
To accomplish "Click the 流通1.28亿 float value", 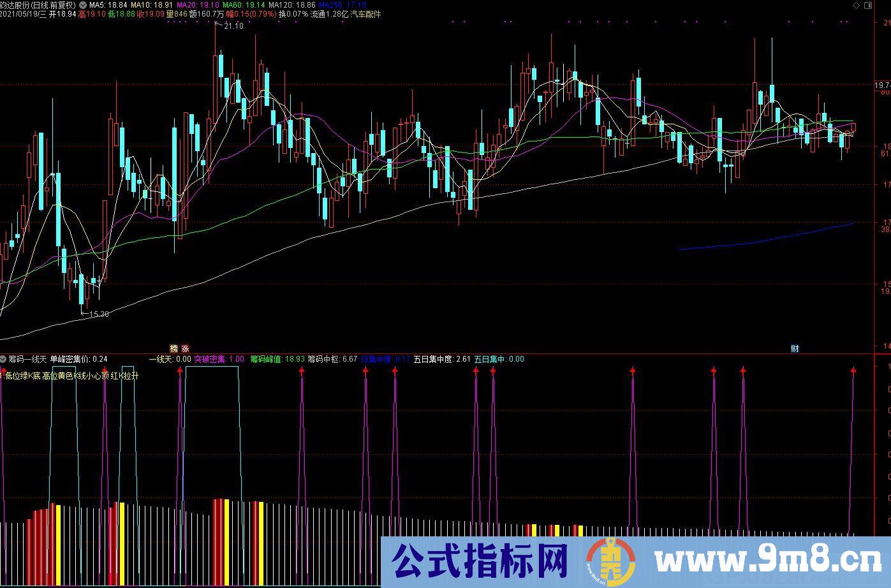I will [x=329, y=13].
